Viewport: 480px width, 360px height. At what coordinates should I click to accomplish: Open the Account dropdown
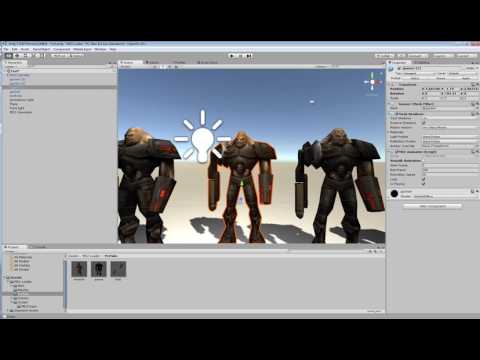click(x=417, y=56)
